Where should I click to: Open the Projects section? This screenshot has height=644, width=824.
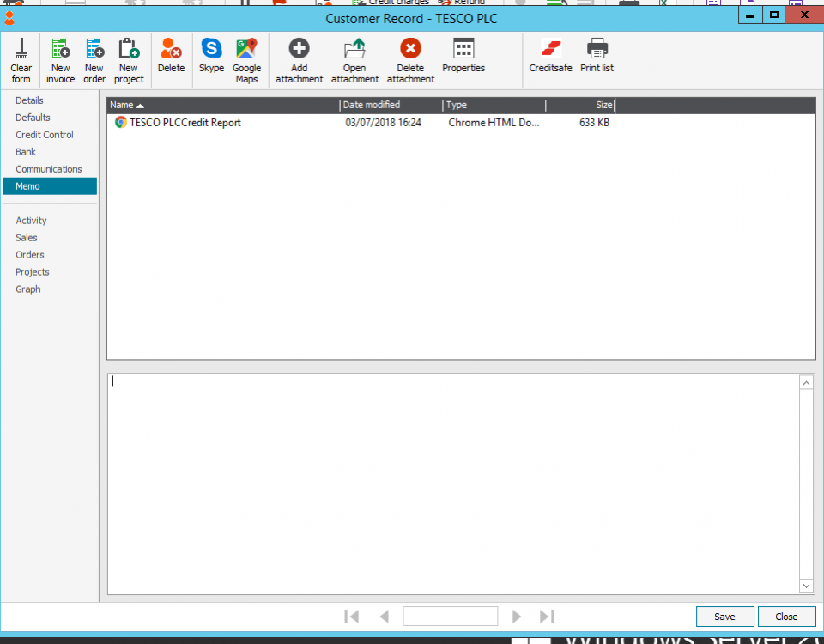[33, 272]
